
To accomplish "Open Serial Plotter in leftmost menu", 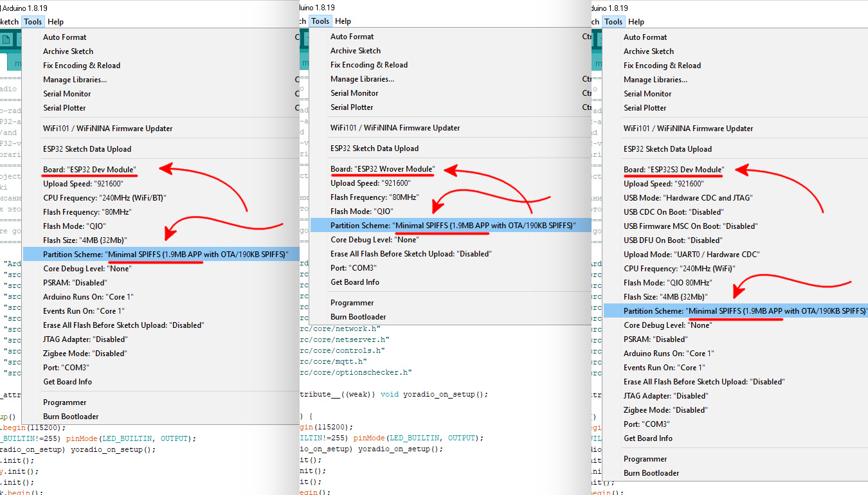I will [64, 108].
